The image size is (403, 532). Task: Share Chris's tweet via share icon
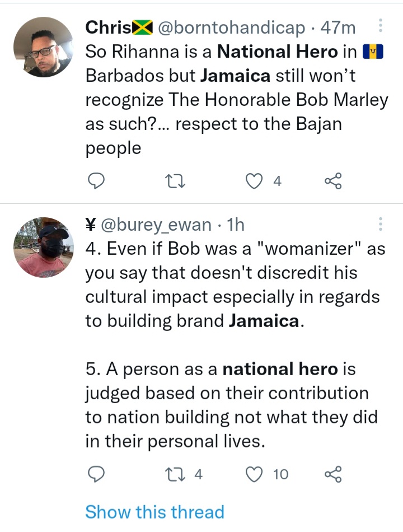pyautogui.click(x=333, y=181)
